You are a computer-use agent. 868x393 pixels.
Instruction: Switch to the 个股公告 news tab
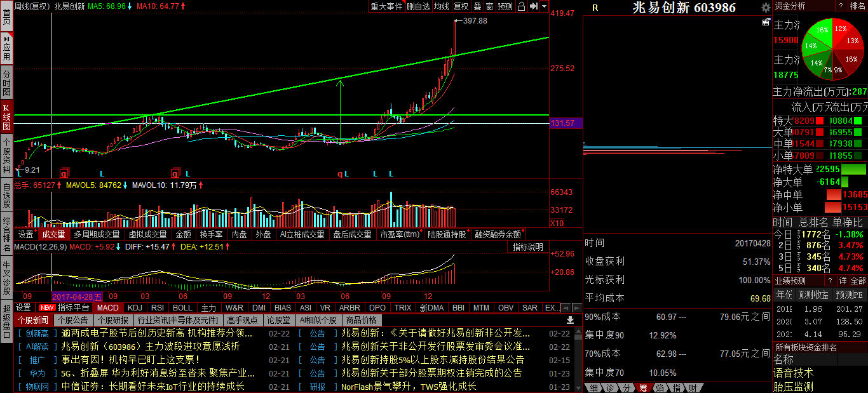[x=73, y=320]
